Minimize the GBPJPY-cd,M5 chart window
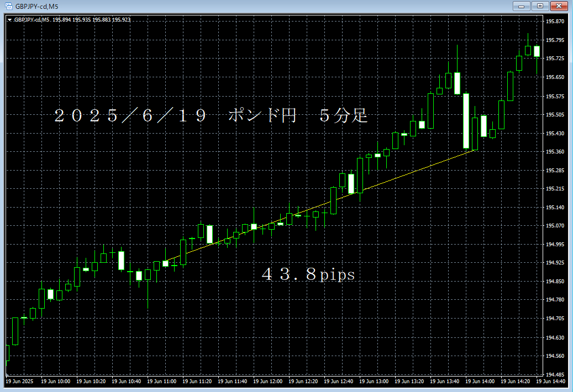Image resolution: width=573 pixels, height=392 pixels. (x=521, y=6)
